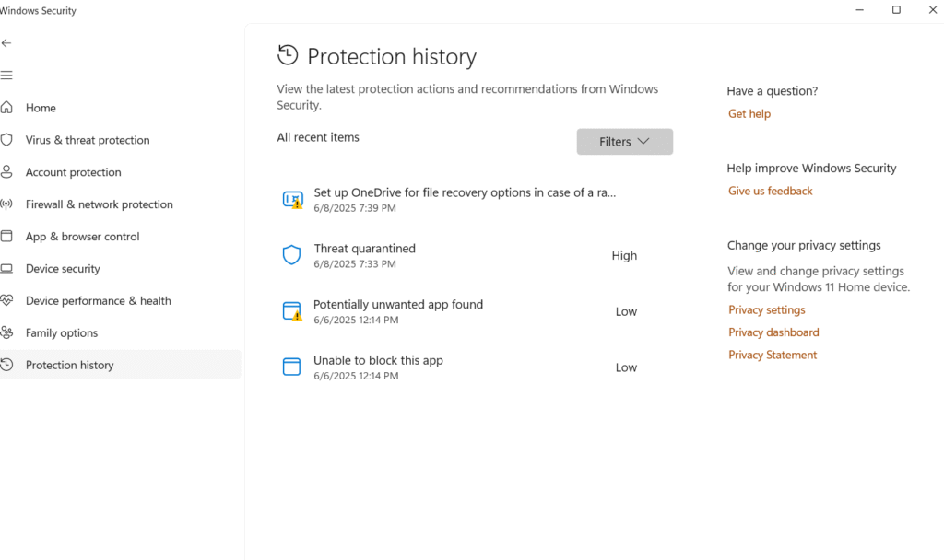Click the Account protection person icon
The height and width of the screenshot is (560, 944).
pyautogui.click(x=6, y=171)
